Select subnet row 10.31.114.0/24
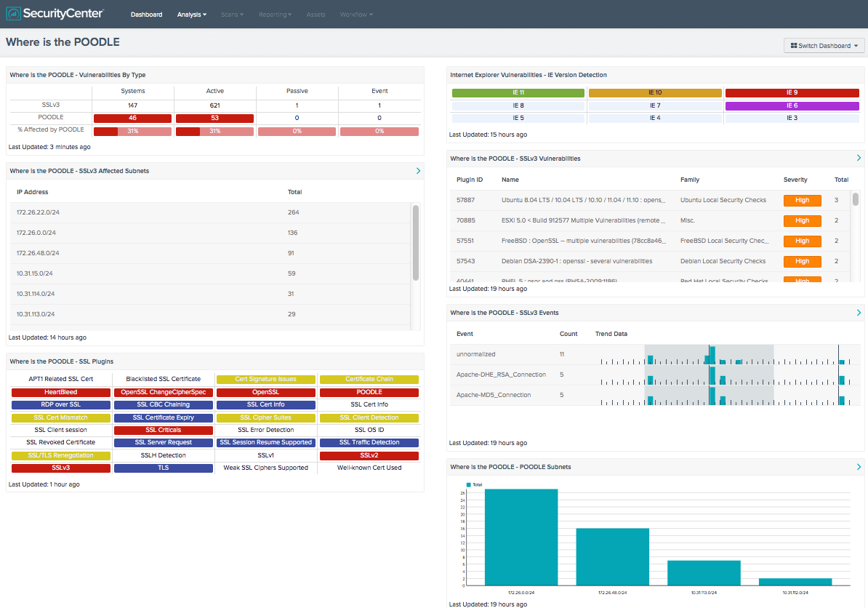This screenshot has height=608, width=868. (210, 294)
